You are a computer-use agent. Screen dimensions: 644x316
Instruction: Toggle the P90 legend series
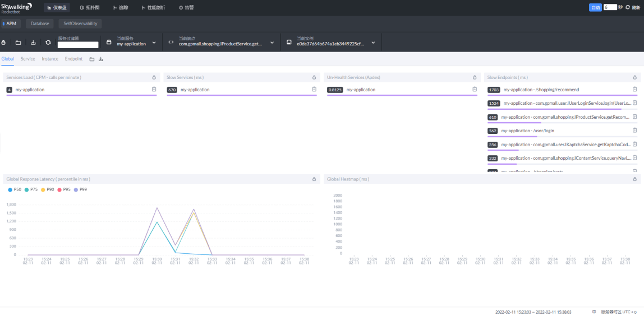click(47, 189)
